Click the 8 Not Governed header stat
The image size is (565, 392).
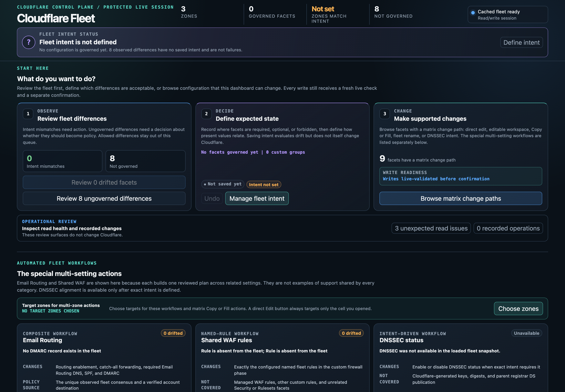pos(393,12)
